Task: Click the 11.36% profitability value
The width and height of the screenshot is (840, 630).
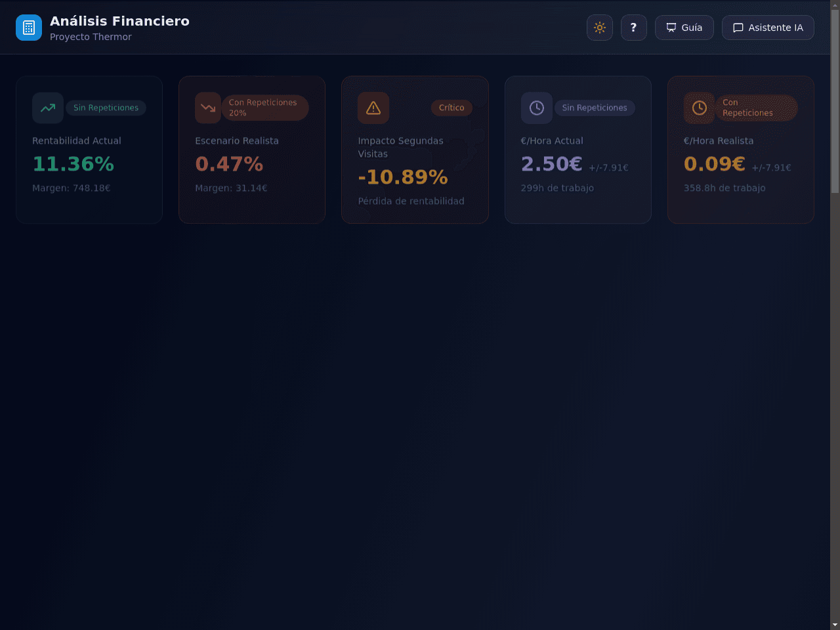Action: tap(73, 164)
